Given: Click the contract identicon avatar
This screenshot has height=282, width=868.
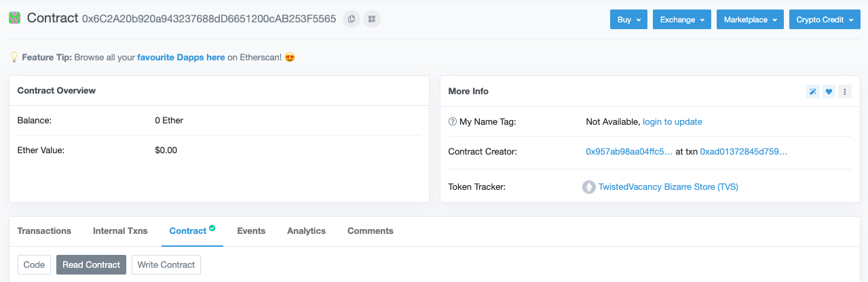Looking at the screenshot, I should [15, 18].
